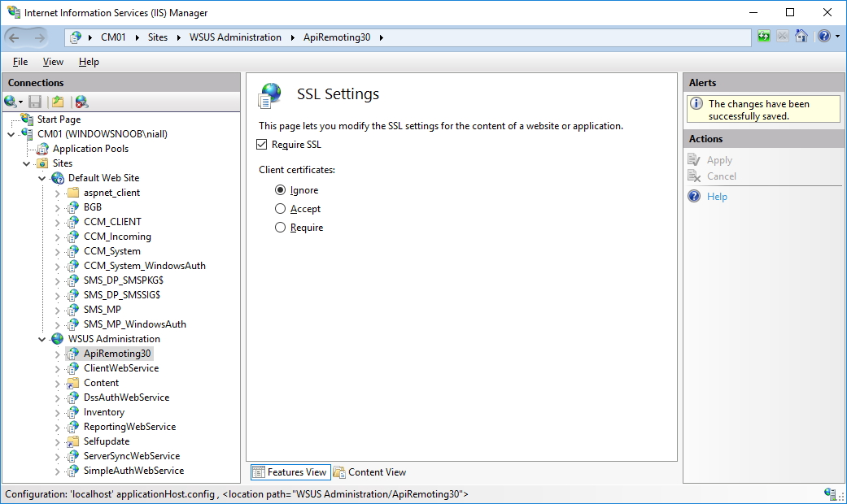847x504 pixels.
Task: Collapse the WSUS Administration node
Action: 42,340
